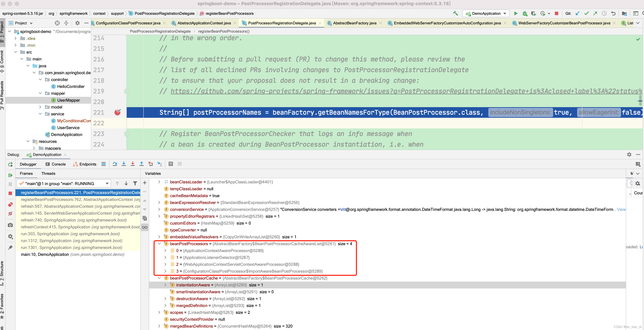644x330 pixels.
Task: Expand the .idea folder
Action: tap(15, 38)
